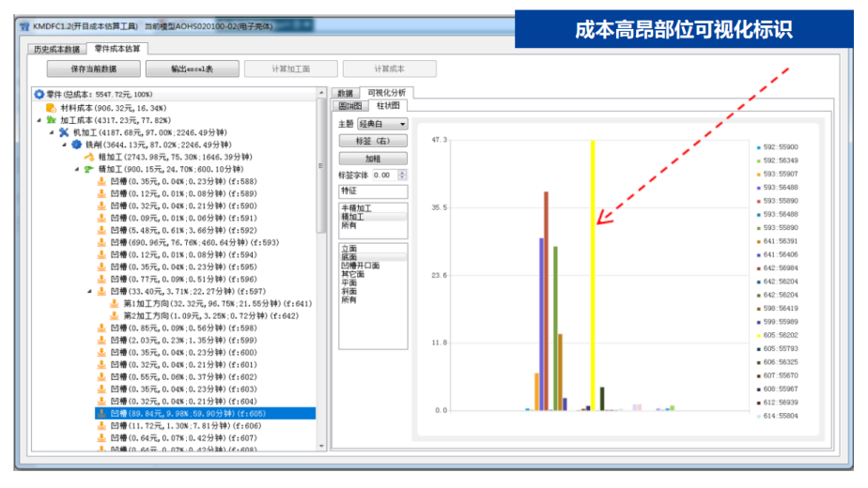Click the green 加工成本 node icon
868x488 pixels.
coord(51,120)
